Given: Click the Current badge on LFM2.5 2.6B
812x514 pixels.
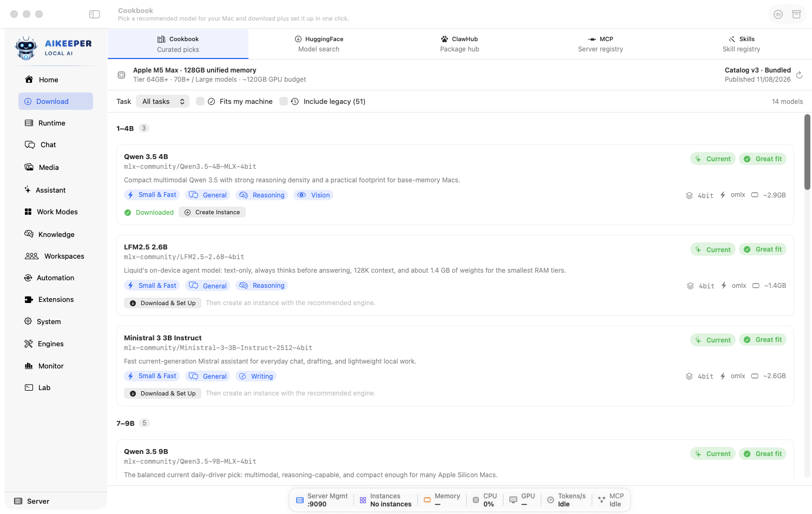Looking at the screenshot, I should tap(713, 249).
